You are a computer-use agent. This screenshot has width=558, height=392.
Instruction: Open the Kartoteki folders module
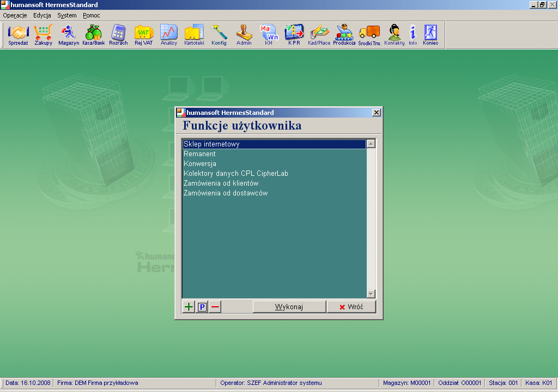(x=194, y=35)
